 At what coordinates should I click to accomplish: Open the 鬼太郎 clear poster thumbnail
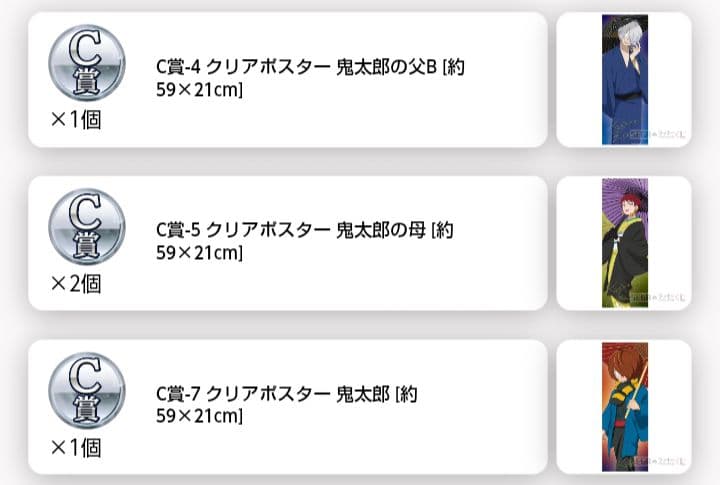coord(624,406)
